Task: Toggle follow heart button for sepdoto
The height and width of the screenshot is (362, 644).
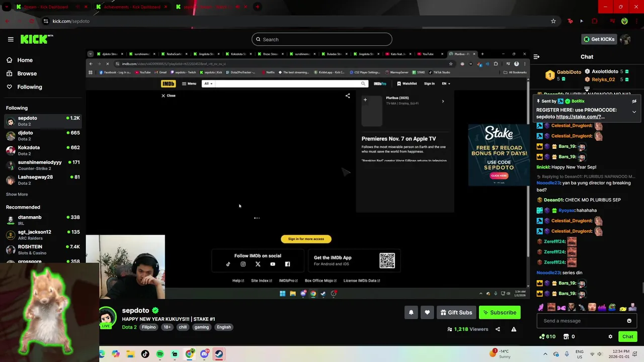Action: (x=427, y=312)
